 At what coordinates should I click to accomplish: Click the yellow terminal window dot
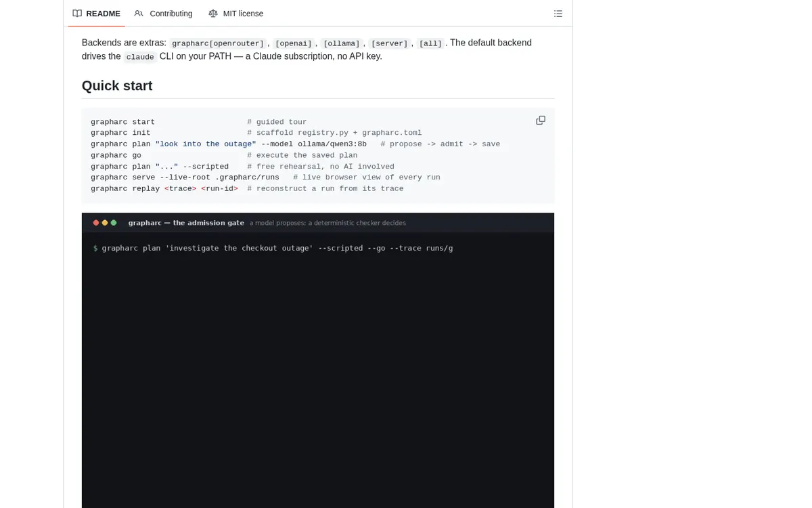click(x=105, y=223)
